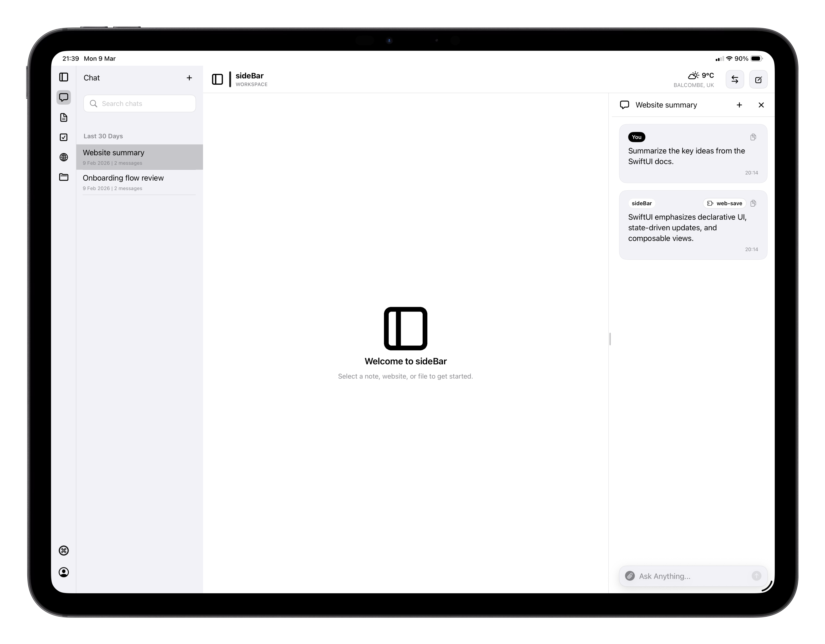Start a new note with the compose icon
The image size is (825, 644).
(x=758, y=79)
